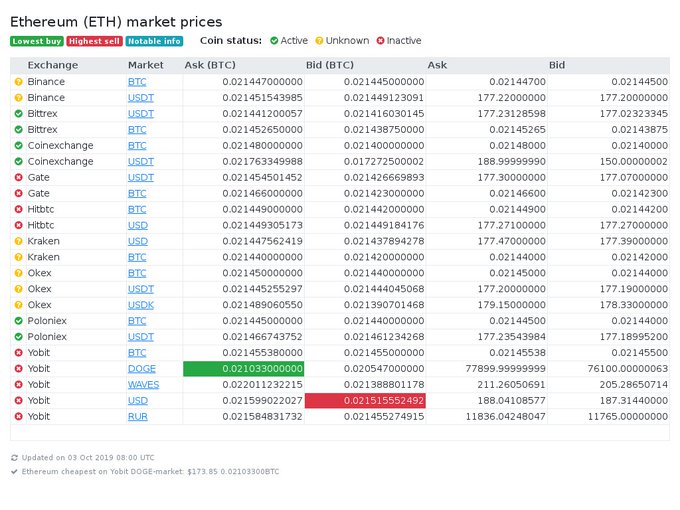This screenshot has width=680, height=510.
Task: Click inactive status icon for Yobit DOGE row
Action: pyautogui.click(x=18, y=369)
